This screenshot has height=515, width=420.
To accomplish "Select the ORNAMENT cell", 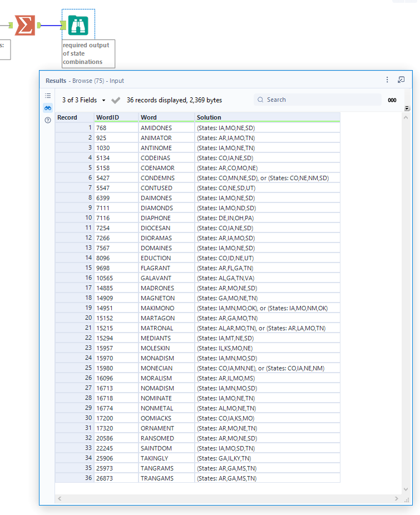I will tap(166, 428).
